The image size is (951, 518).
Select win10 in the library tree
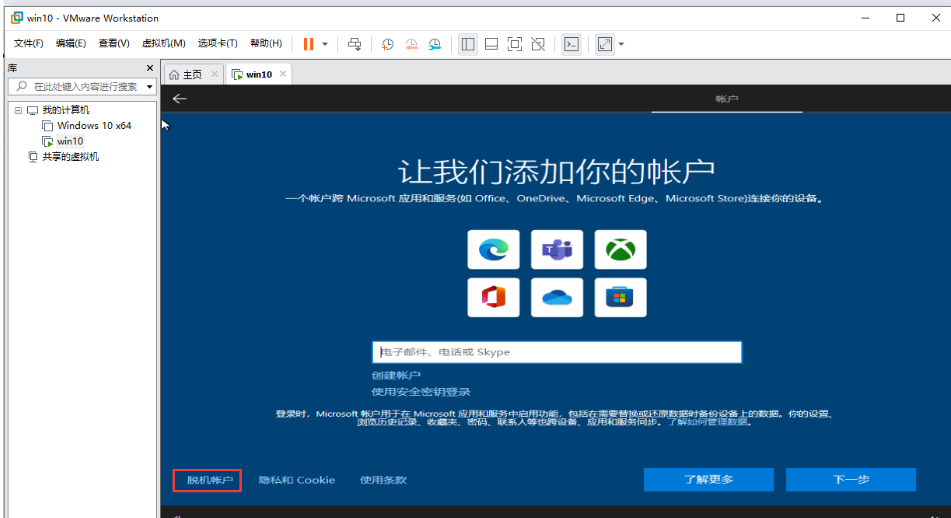coord(70,141)
